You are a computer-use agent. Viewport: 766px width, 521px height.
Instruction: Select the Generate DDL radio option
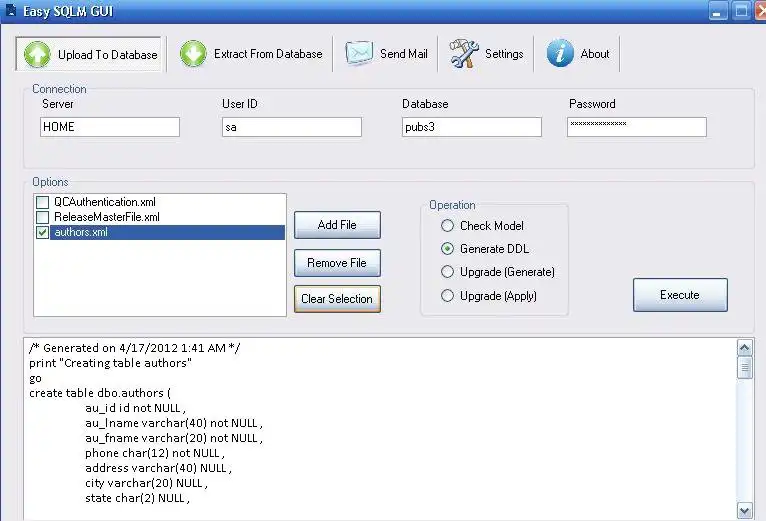click(447, 249)
